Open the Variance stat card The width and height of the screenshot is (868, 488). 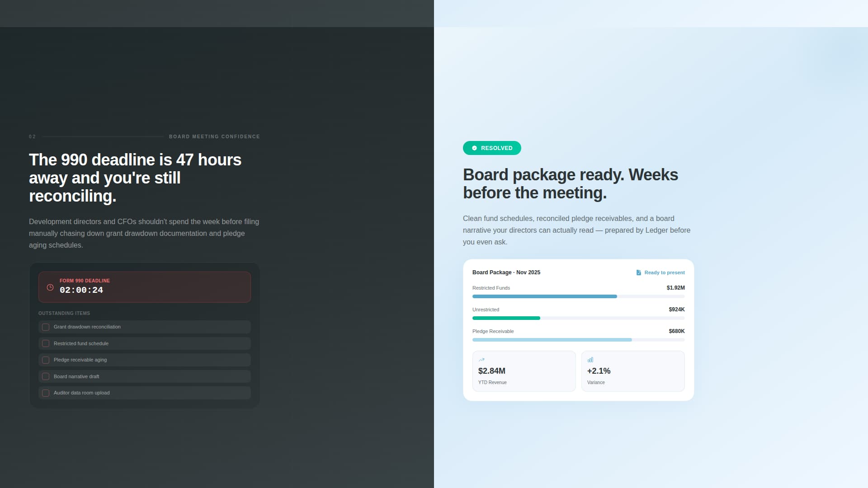pyautogui.click(x=633, y=371)
